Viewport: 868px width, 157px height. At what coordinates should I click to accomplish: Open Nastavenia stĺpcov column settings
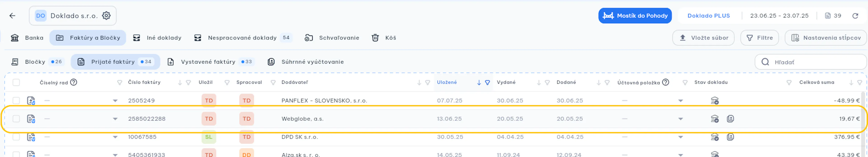tap(826, 38)
